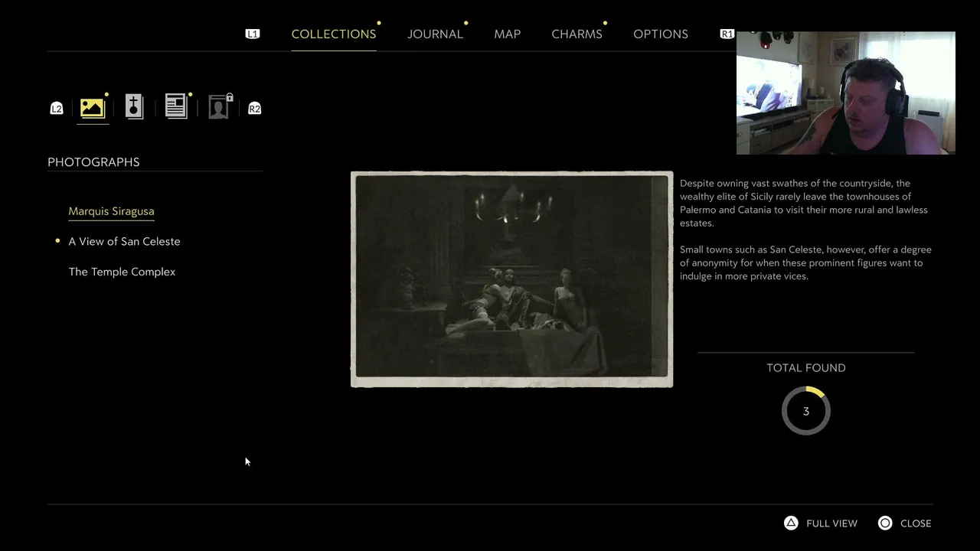Open the Map tab
980x551 pixels.
coord(508,34)
